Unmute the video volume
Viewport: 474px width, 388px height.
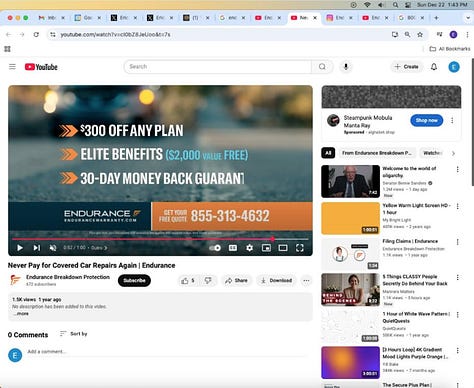pos(53,248)
